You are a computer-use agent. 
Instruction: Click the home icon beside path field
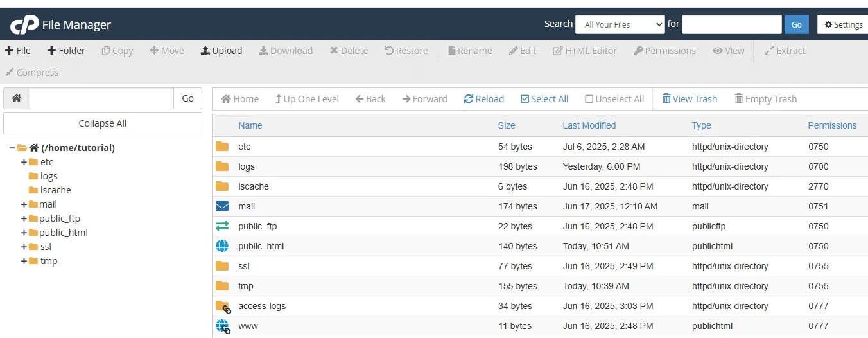[x=17, y=98]
